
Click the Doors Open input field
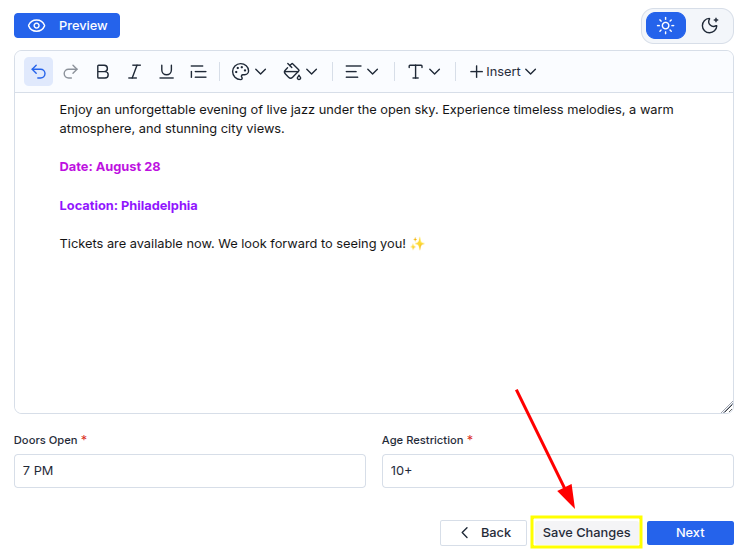pyautogui.click(x=190, y=471)
